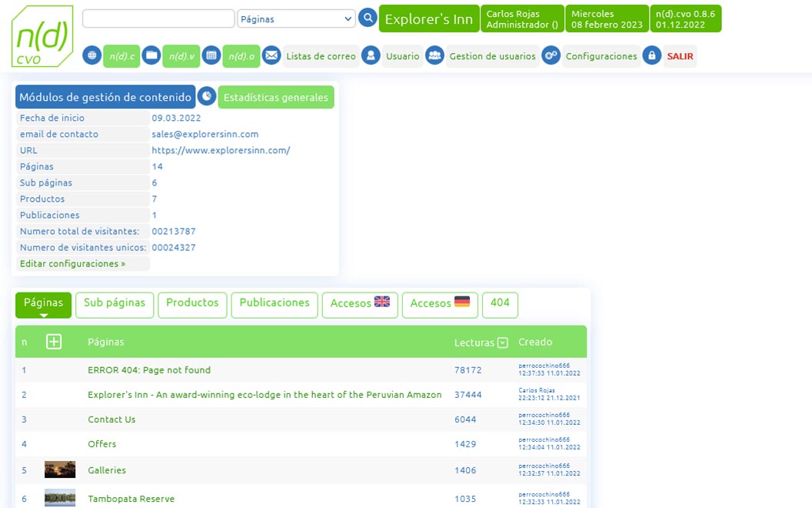
Task: Open the n(d).o module
Action: click(x=241, y=56)
